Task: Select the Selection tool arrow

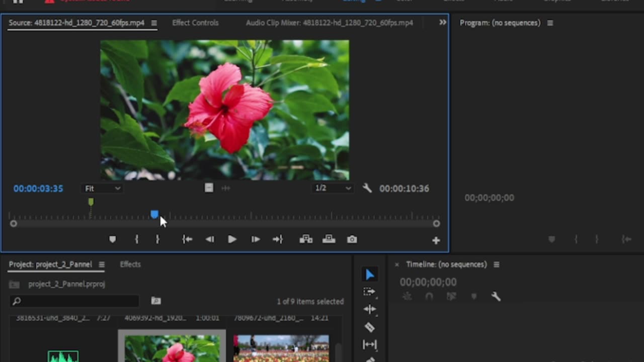Action: (370, 275)
